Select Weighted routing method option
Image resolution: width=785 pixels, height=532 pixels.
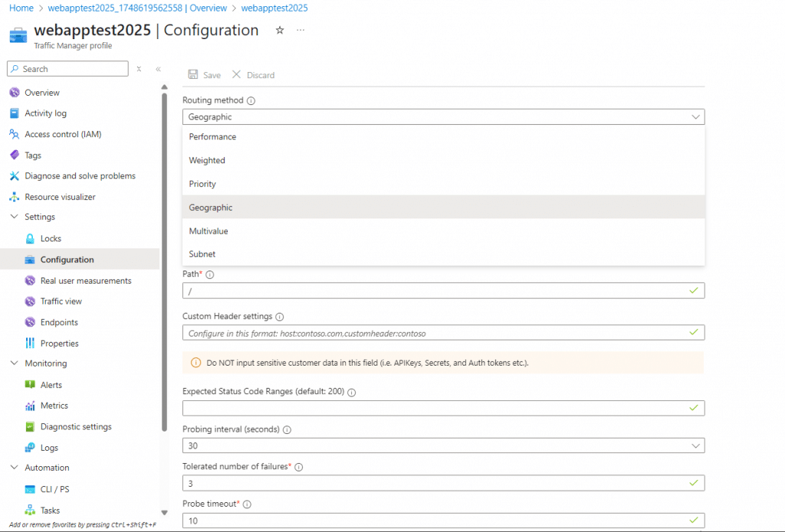207,160
